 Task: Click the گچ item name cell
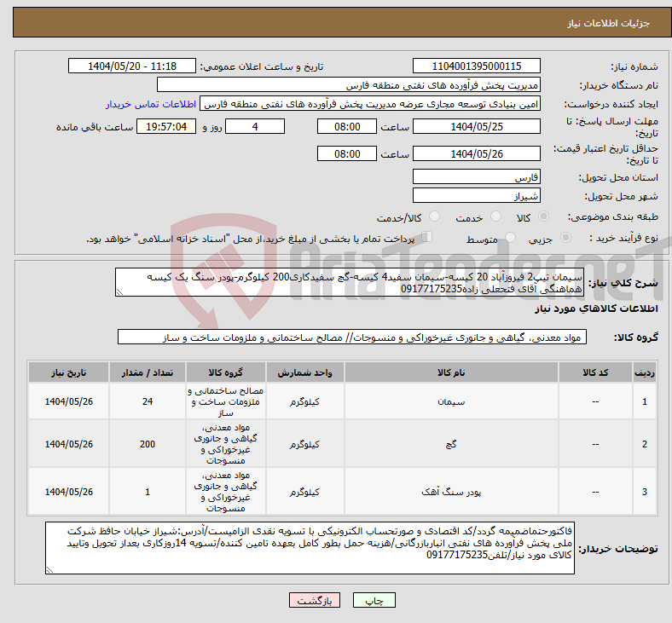point(451,444)
